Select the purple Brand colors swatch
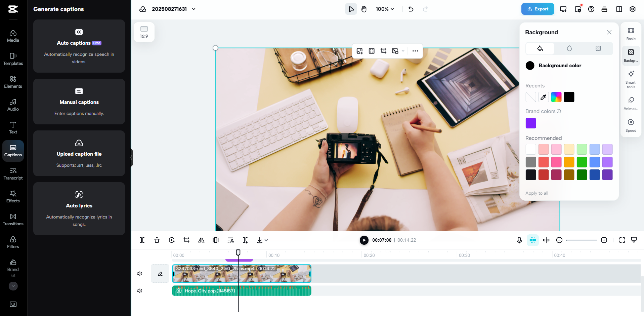 pos(530,123)
